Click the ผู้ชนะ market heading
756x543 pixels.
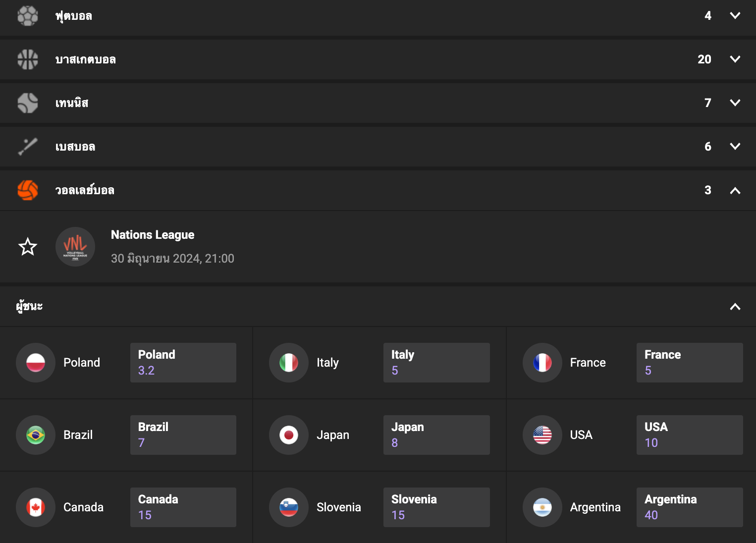tap(29, 306)
